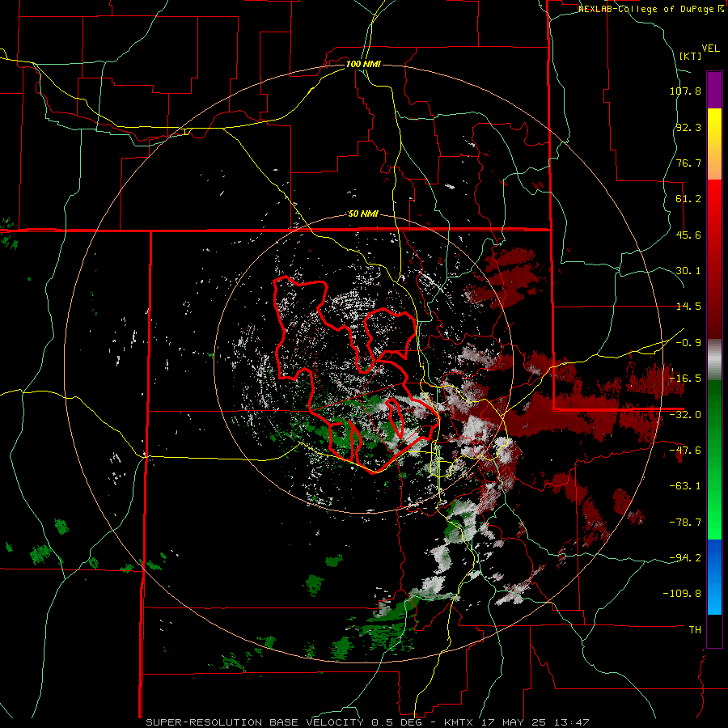Pick the gray-white segment of the color bar
The image size is (728, 728).
[x=714, y=360]
